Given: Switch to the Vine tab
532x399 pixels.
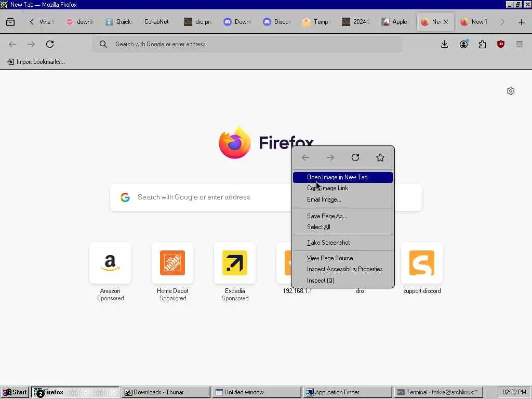Looking at the screenshot, I should pyautogui.click(x=46, y=22).
